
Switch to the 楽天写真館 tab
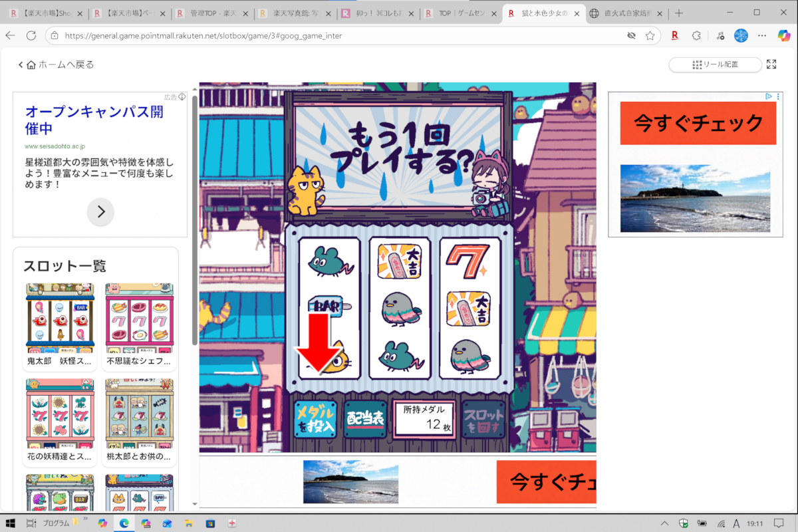click(x=295, y=13)
